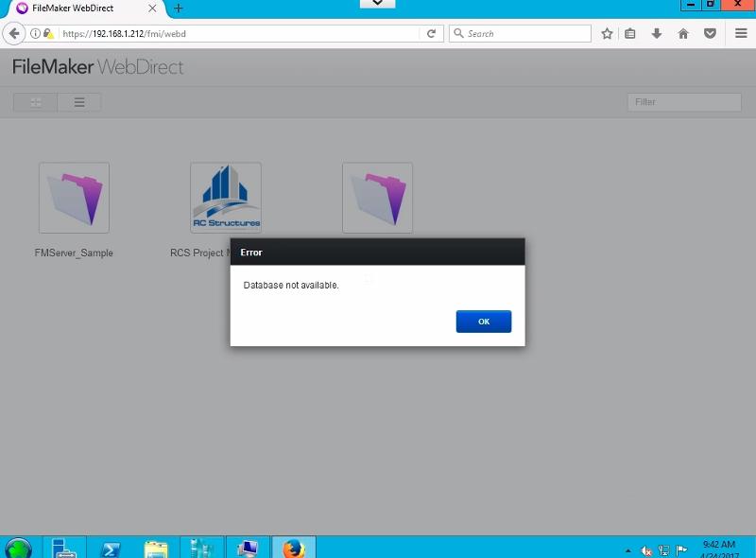This screenshot has height=558, width=756.
Task: Show bookmarks list icon
Action: point(630,34)
